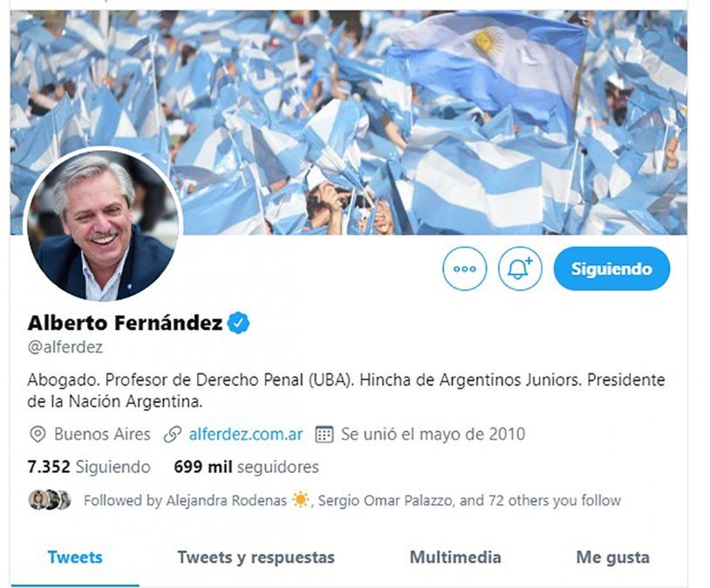This screenshot has height=588, width=710.
Task: Click the blue verified badge
Action: [238, 323]
